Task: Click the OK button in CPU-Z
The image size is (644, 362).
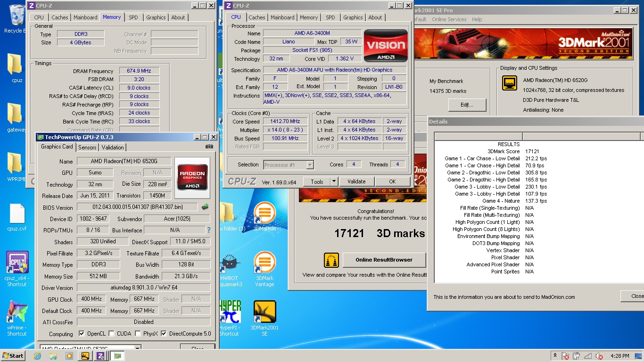Action: point(392,181)
